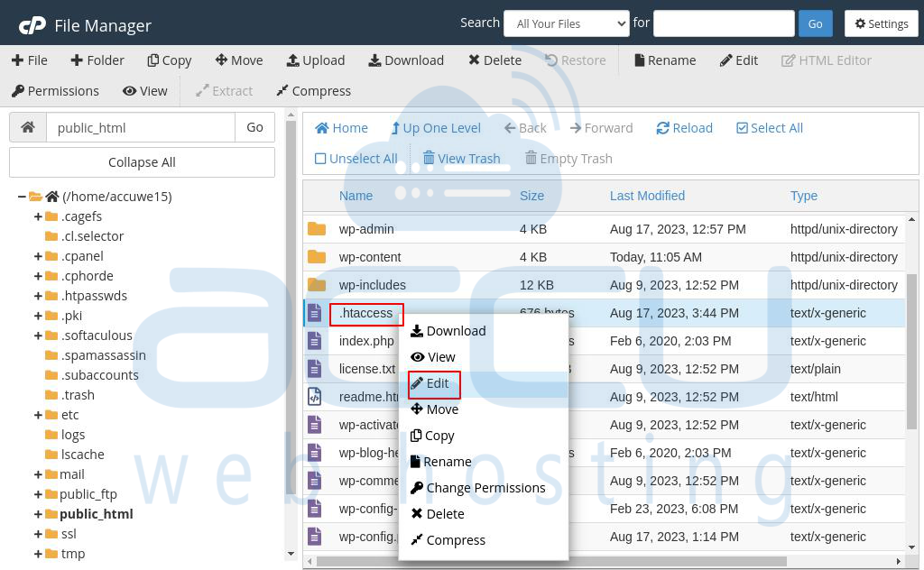
Task: Click the public_html path input field
Action: click(x=141, y=127)
